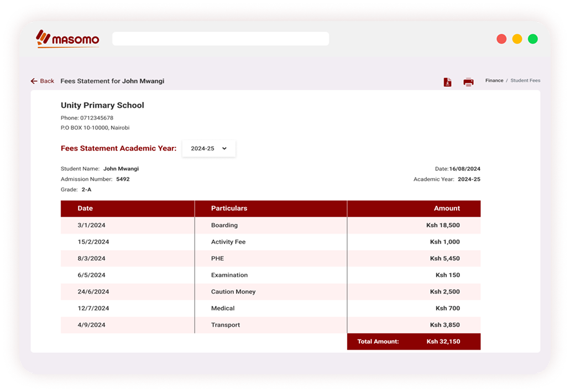Click the Particulars column header
Image resolution: width=570 pixels, height=392 pixels.
pos(229,208)
